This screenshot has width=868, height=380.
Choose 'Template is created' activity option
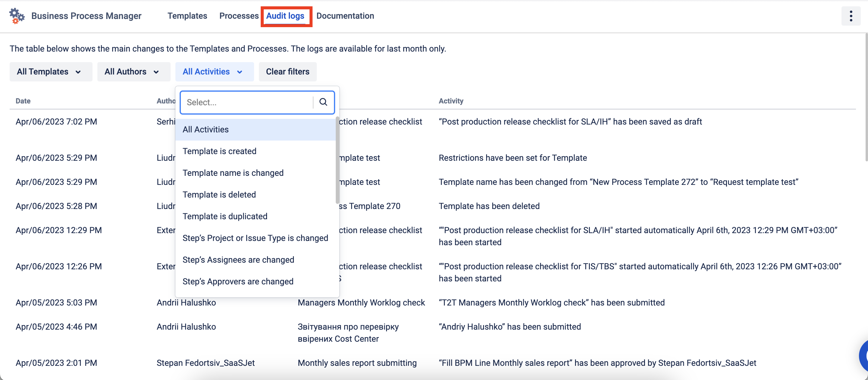coord(219,151)
